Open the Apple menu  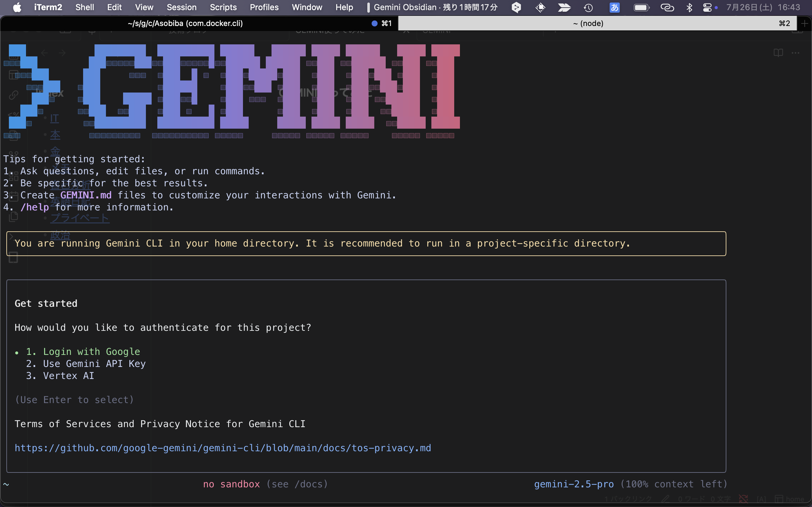[17, 7]
